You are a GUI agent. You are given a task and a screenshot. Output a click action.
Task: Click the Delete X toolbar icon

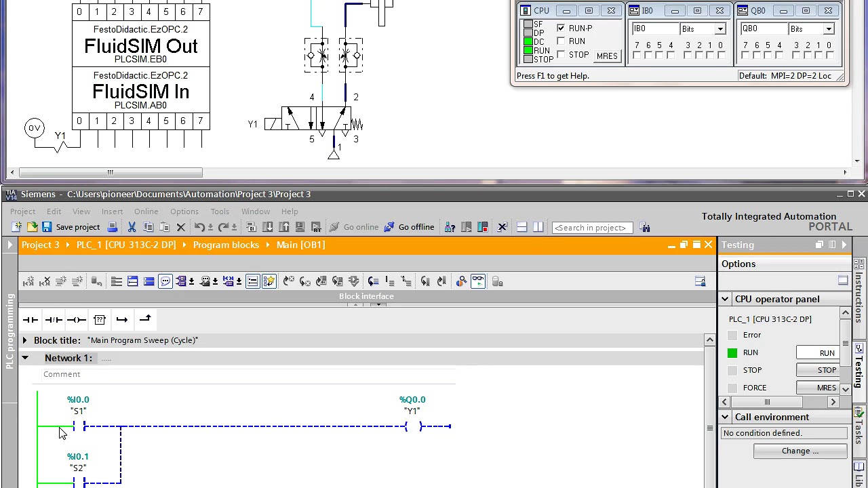point(181,227)
